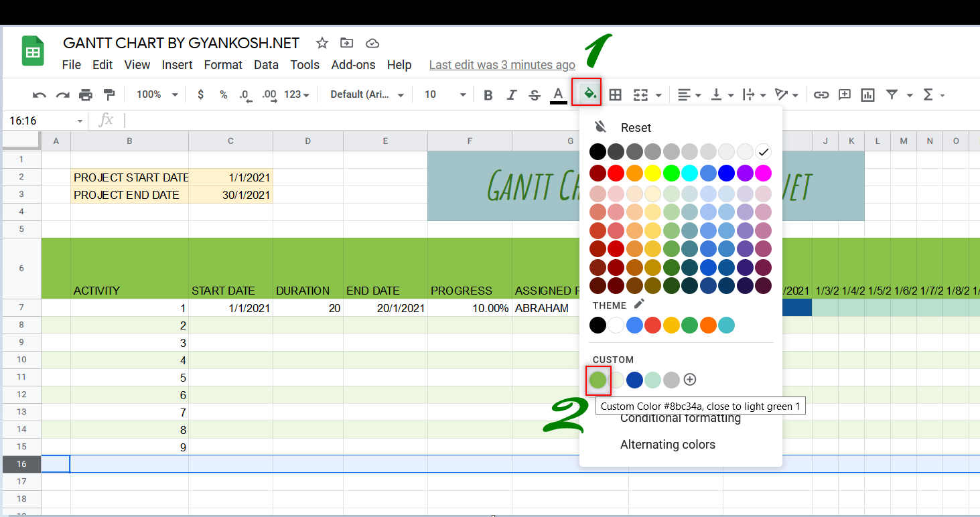
Task: Toggle strikethrough formatting
Action: point(535,94)
